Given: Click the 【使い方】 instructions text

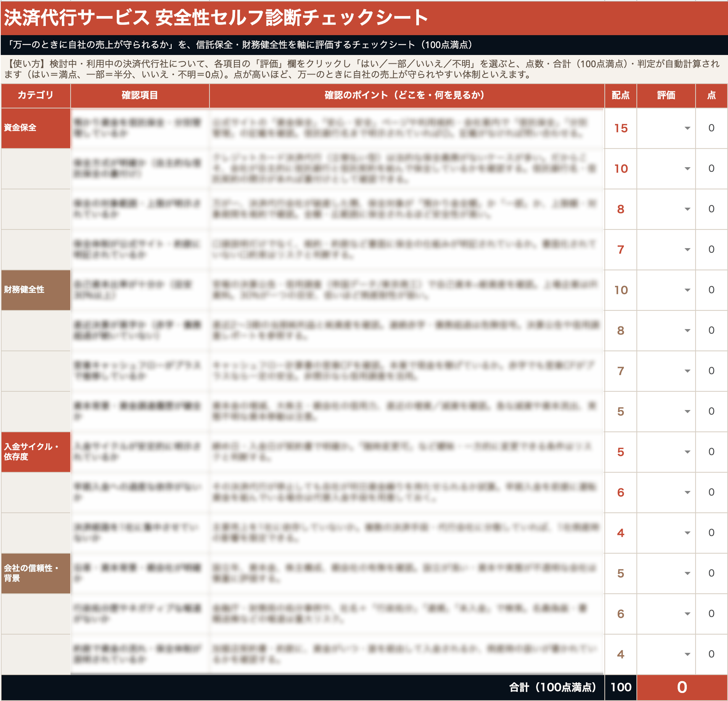Looking at the screenshot, I should point(362,69).
